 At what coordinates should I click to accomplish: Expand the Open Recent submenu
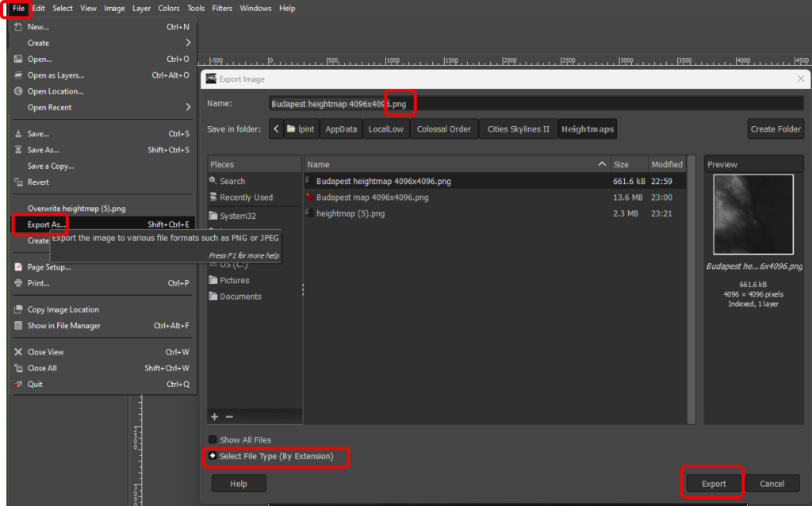click(x=188, y=107)
